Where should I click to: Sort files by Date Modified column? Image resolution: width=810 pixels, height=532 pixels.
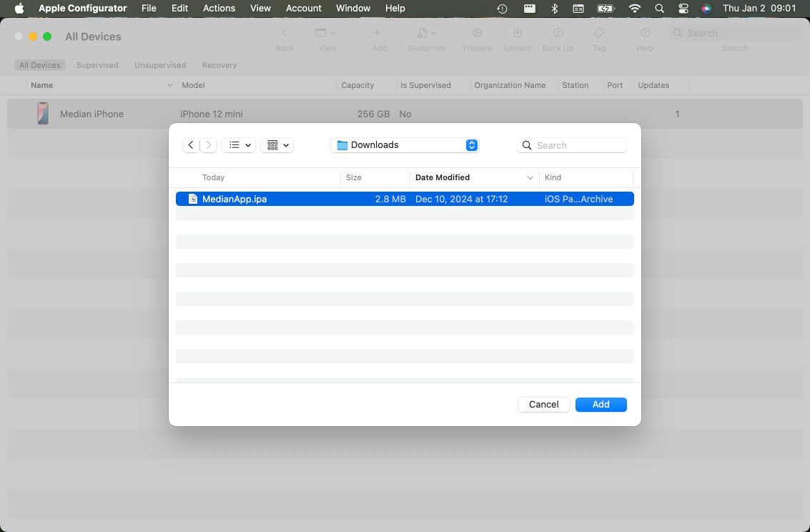pos(443,177)
